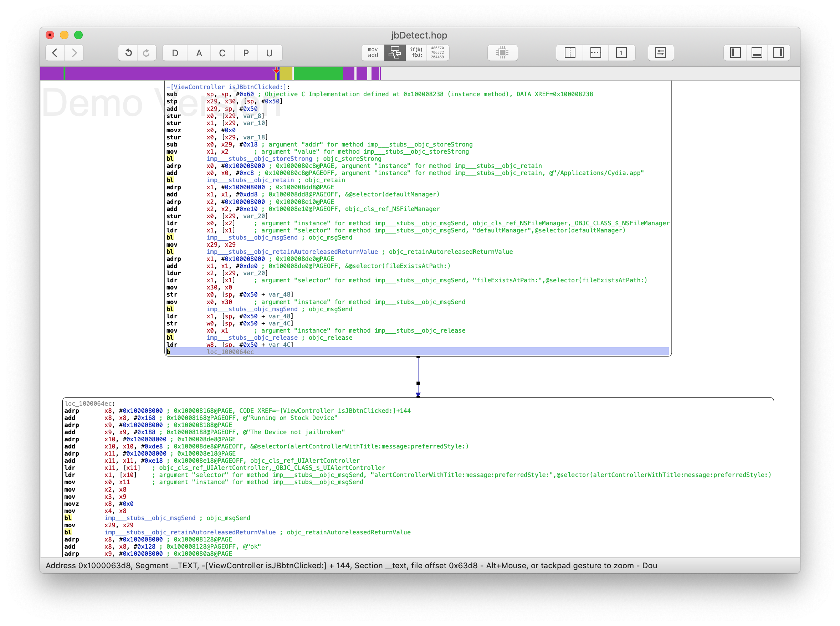Click the 'loc_1000064ec:' block label
This screenshot has height=626, width=840.
(x=90, y=404)
